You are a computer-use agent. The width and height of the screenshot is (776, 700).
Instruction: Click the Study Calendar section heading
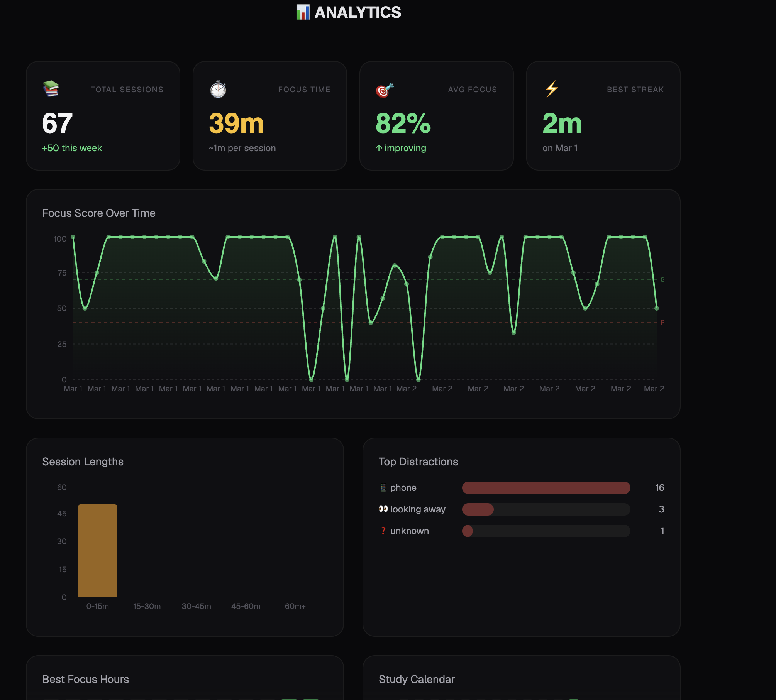417,679
